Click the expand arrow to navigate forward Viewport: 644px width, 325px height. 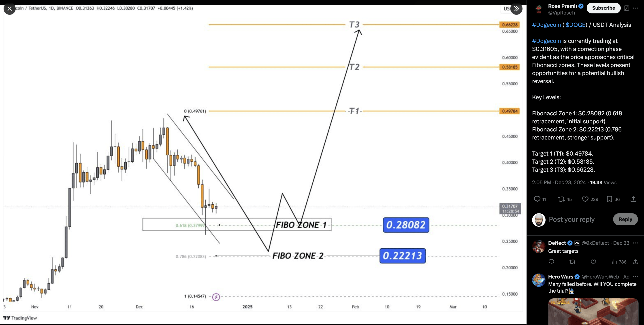(x=517, y=8)
